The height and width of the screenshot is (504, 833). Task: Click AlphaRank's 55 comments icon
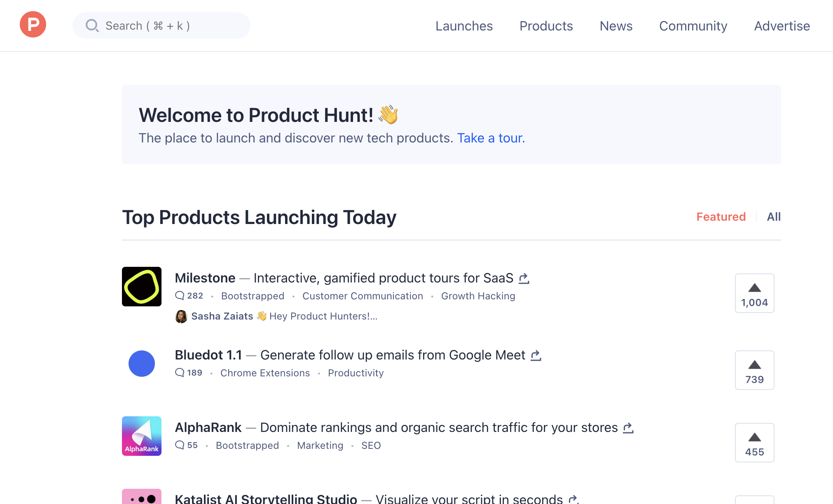(x=180, y=445)
